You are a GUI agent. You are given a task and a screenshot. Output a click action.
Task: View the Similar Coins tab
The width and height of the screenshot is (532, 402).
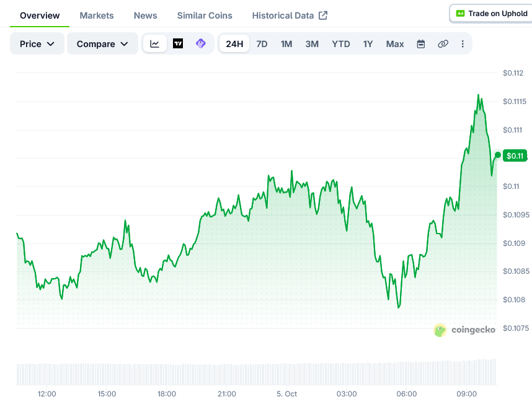click(205, 15)
